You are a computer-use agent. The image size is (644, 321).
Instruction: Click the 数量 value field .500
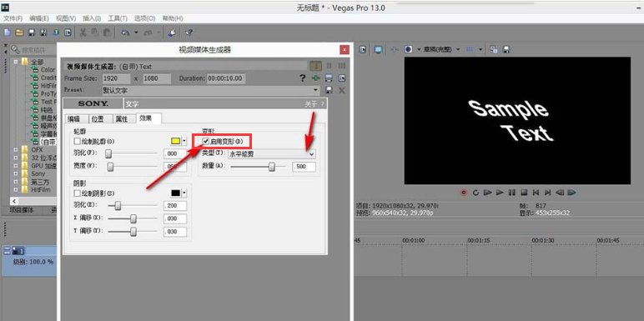coord(304,167)
